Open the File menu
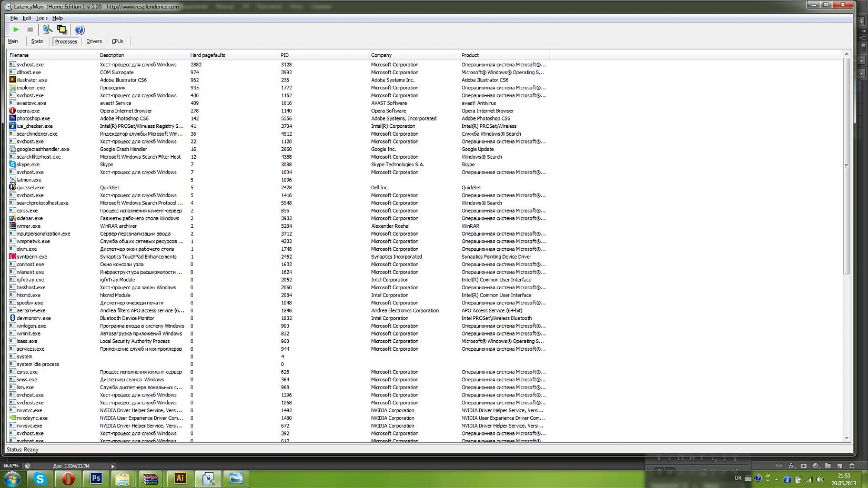 click(x=14, y=18)
